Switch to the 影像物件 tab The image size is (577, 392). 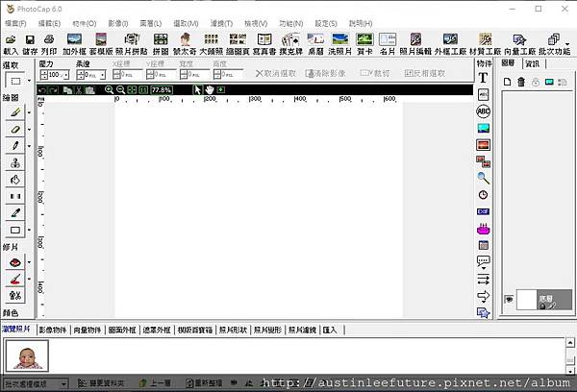[53, 330]
